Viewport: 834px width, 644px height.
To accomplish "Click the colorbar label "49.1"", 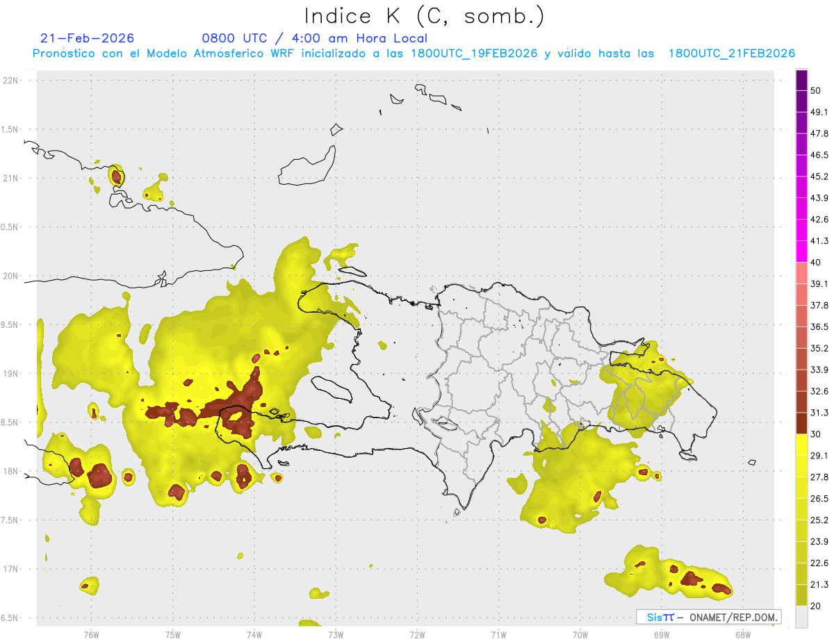I will pos(819,112).
